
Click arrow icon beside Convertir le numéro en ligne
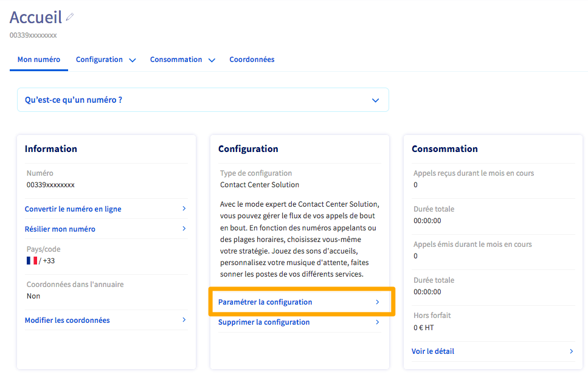(184, 209)
